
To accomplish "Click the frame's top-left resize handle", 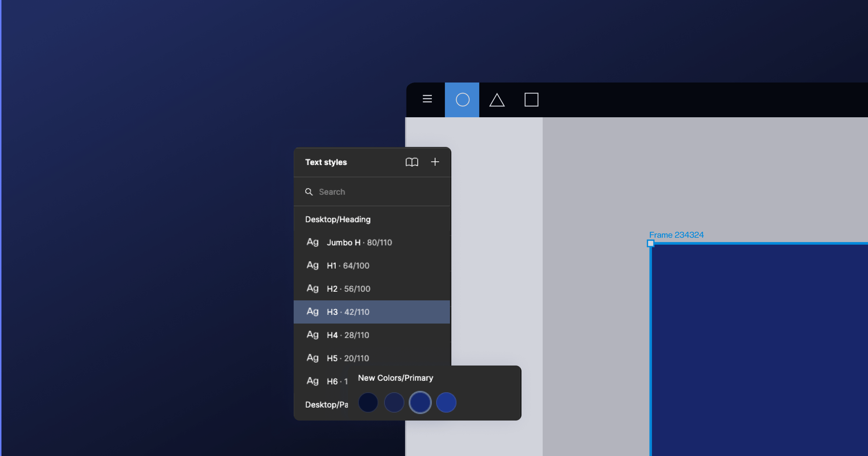I will [650, 244].
